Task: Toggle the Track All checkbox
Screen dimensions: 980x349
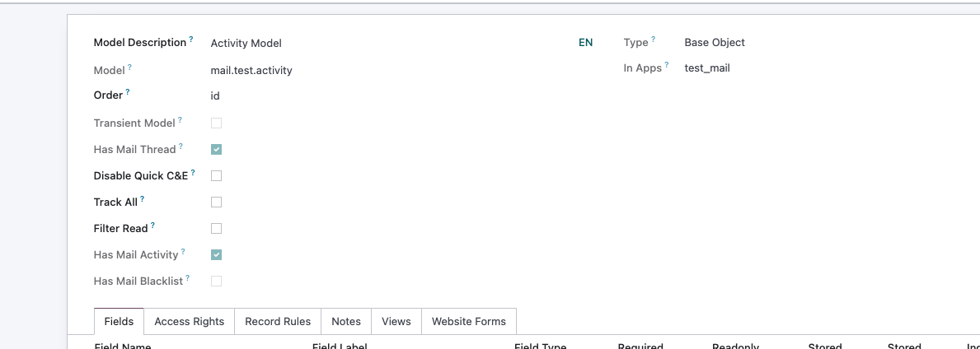Action: (x=217, y=202)
